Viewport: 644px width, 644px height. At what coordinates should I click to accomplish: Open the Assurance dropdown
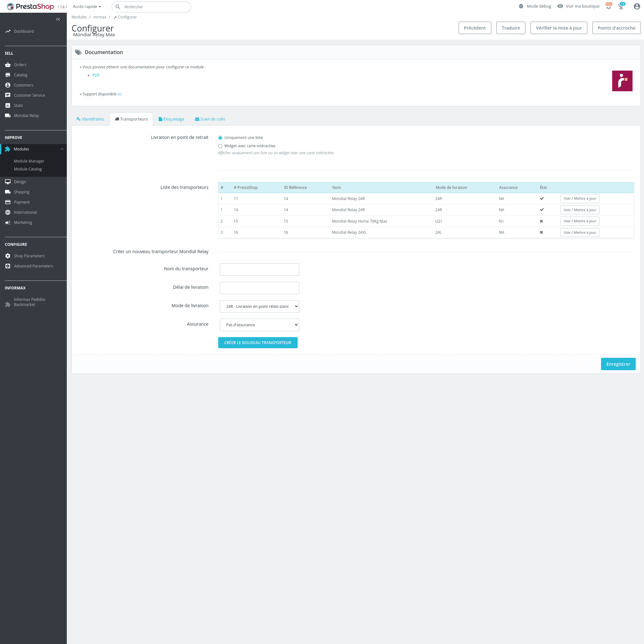pyautogui.click(x=259, y=325)
